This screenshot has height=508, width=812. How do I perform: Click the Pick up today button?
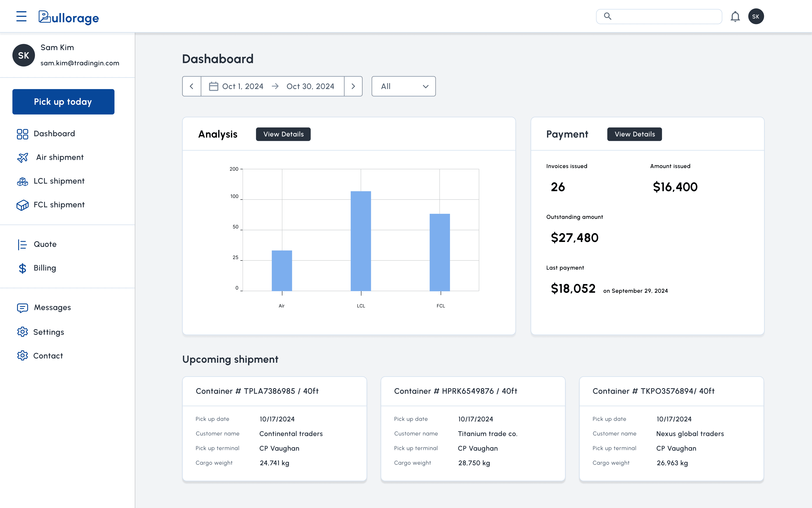[x=63, y=102]
